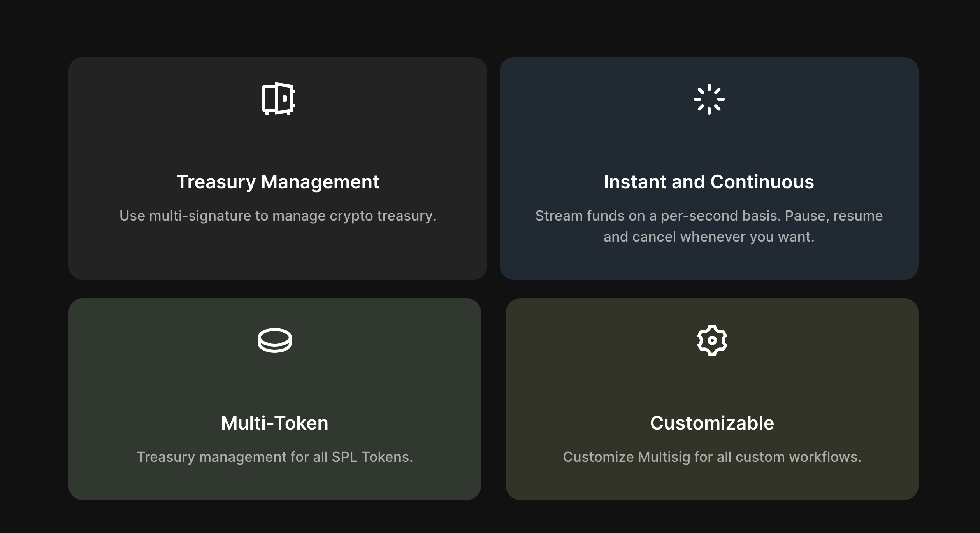
Task: Click the multi-signature description text
Action: [x=277, y=215]
